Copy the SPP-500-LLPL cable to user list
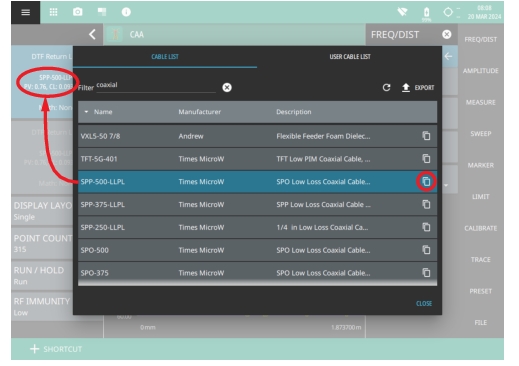This screenshot has width=519, height=366. tap(426, 181)
